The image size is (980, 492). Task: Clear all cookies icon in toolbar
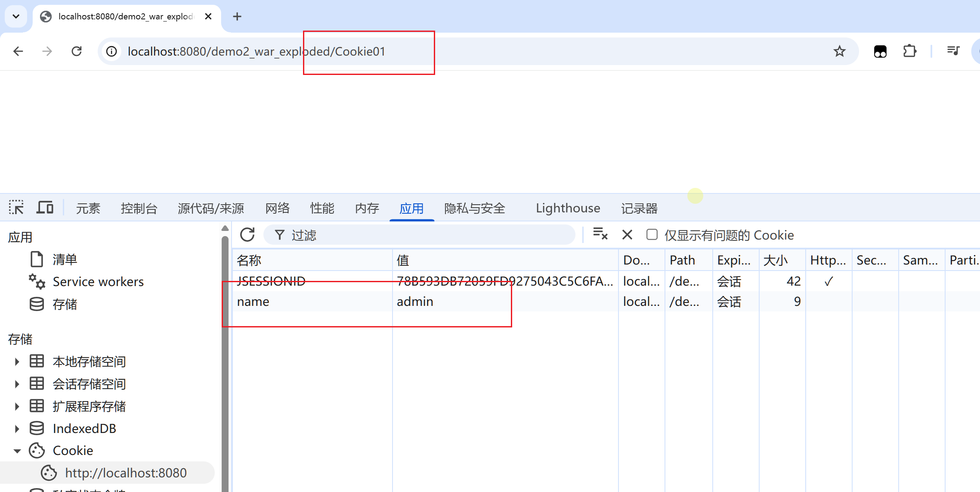point(600,234)
